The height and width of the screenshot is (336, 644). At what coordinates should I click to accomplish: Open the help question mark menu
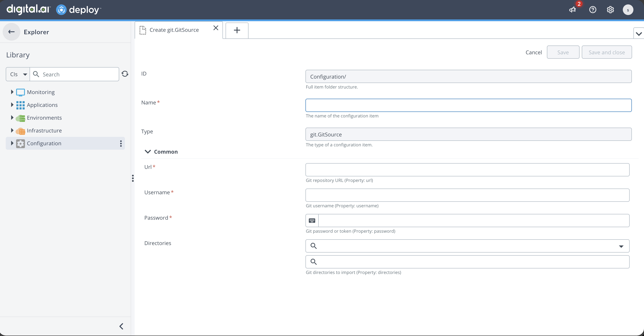point(593,10)
